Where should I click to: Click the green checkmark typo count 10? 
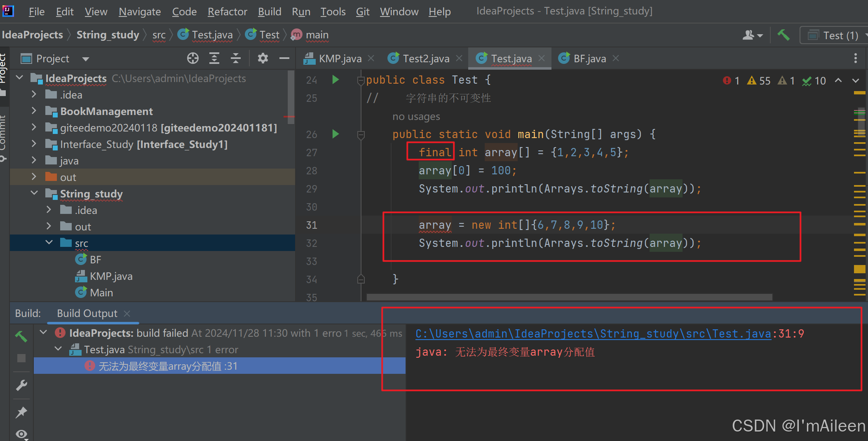(814, 81)
